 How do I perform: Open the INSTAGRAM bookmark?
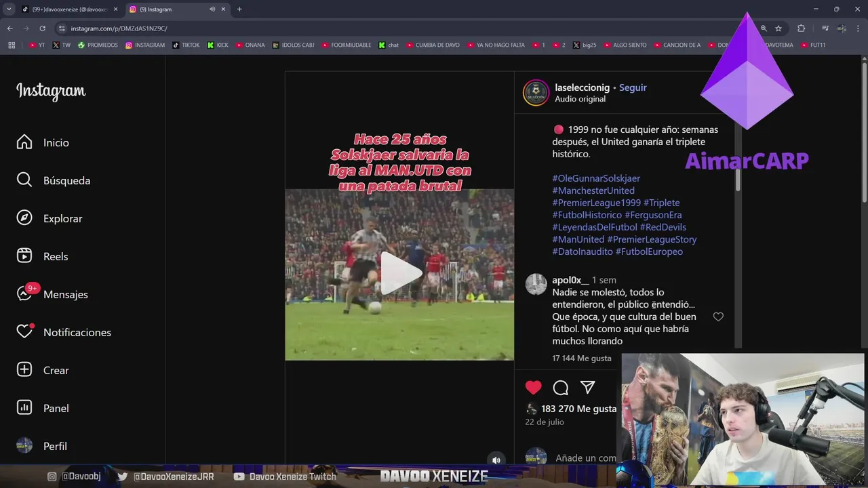point(145,45)
